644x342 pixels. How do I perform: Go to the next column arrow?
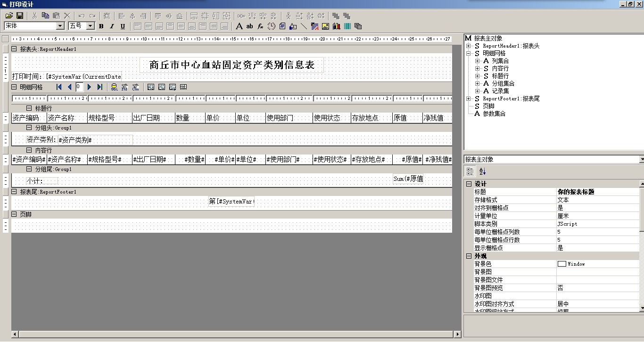point(89,87)
